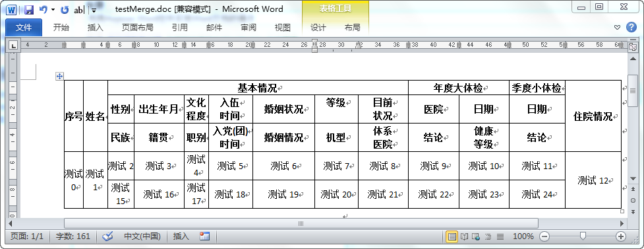Click the 出生年月 table cell
644x249 pixels.
pos(159,109)
